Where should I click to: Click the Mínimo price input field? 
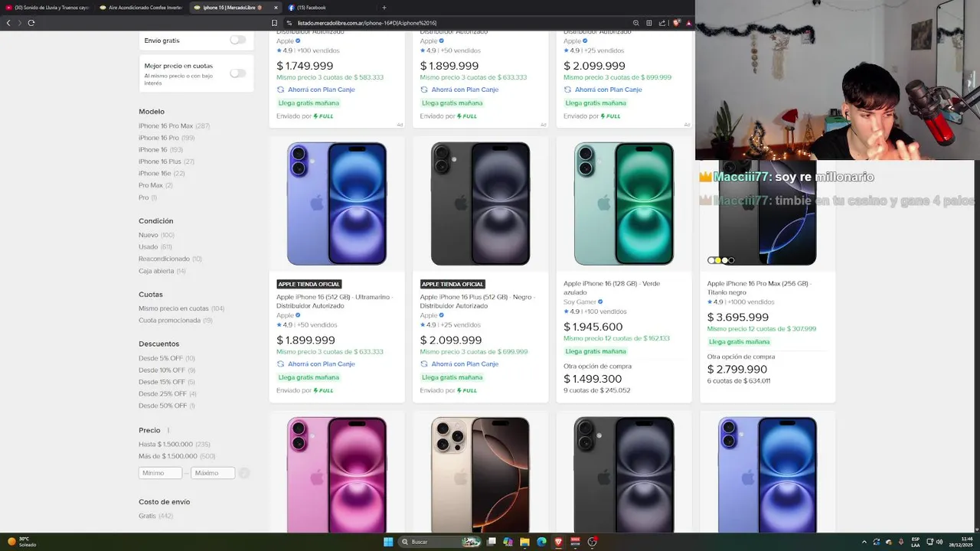(x=161, y=473)
